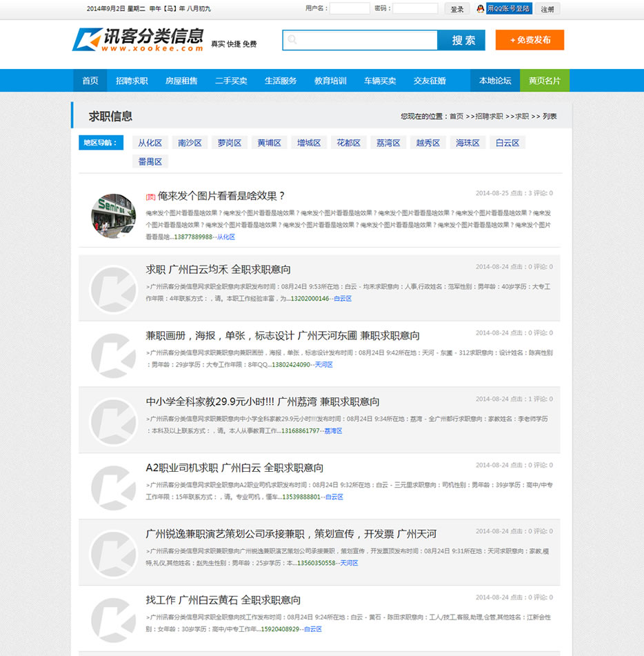Click the magnifier icon in search box

point(292,40)
